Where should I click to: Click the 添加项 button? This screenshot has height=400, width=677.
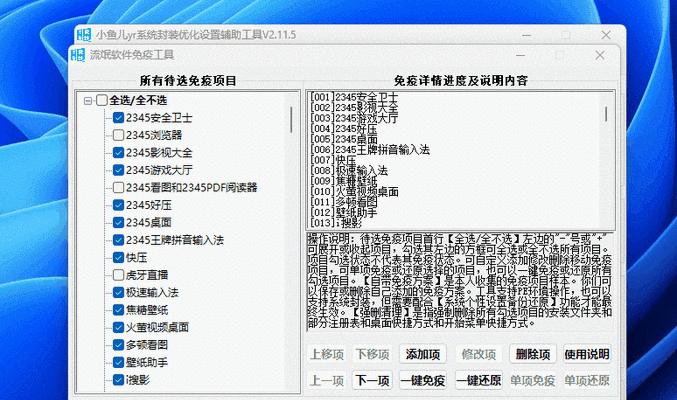point(423,354)
